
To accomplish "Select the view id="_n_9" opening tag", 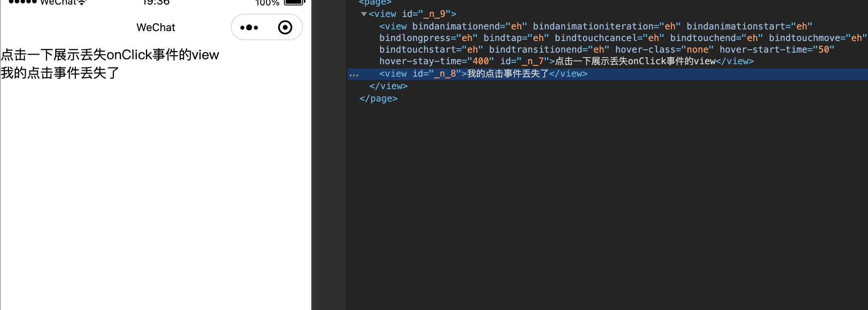I will 412,14.
